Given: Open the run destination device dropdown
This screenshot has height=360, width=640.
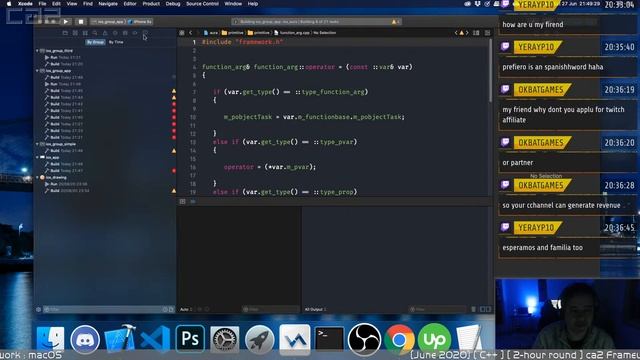Looking at the screenshot, I should [140, 22].
